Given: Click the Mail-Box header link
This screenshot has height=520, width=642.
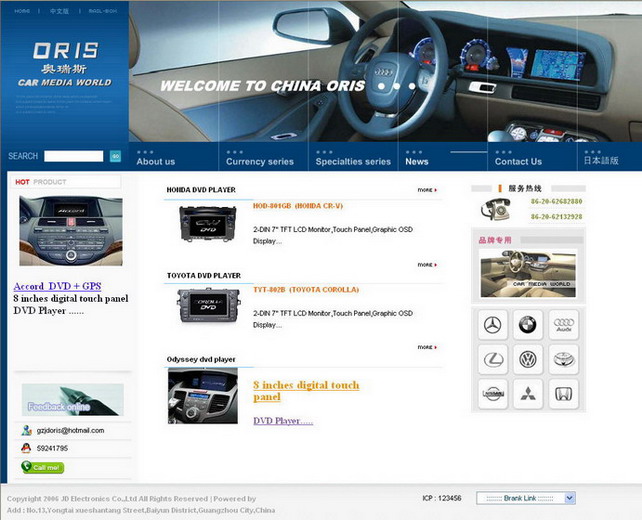Looking at the screenshot, I should (x=103, y=11).
